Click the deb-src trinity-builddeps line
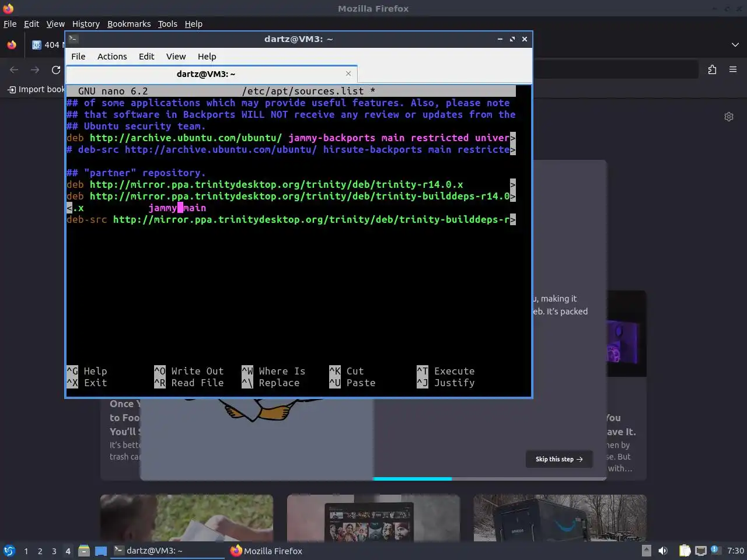 (291, 219)
